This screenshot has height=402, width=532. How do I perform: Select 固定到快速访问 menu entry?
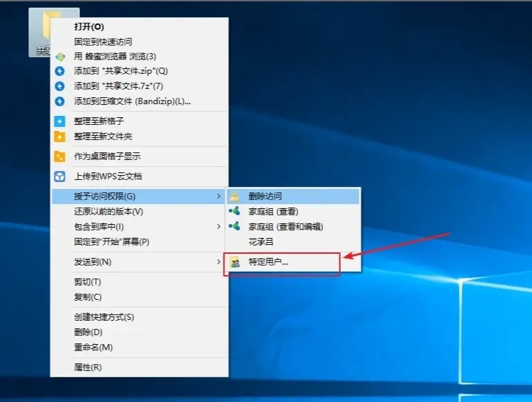(103, 42)
